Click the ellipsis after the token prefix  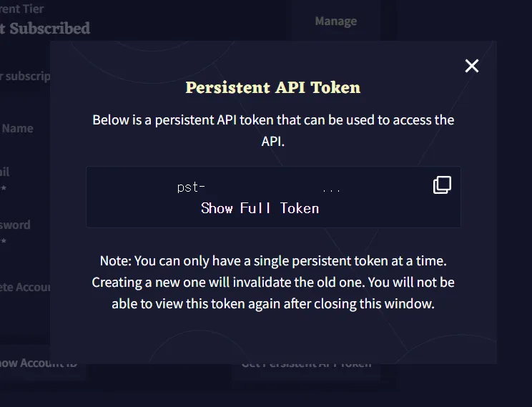[331, 190]
